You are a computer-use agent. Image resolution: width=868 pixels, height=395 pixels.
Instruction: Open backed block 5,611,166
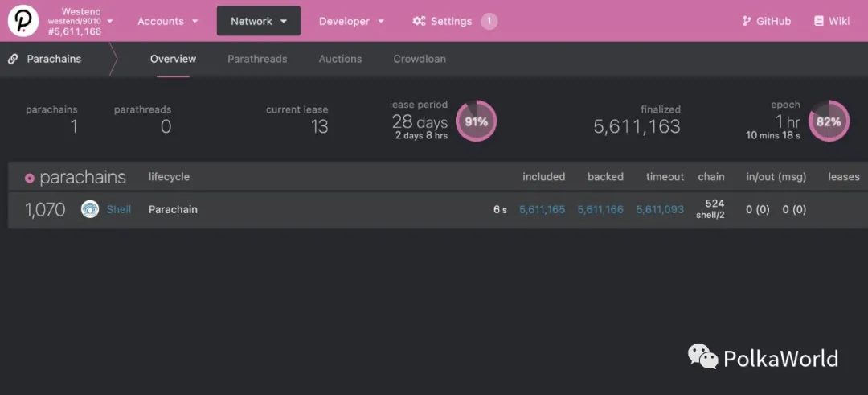[600, 209]
